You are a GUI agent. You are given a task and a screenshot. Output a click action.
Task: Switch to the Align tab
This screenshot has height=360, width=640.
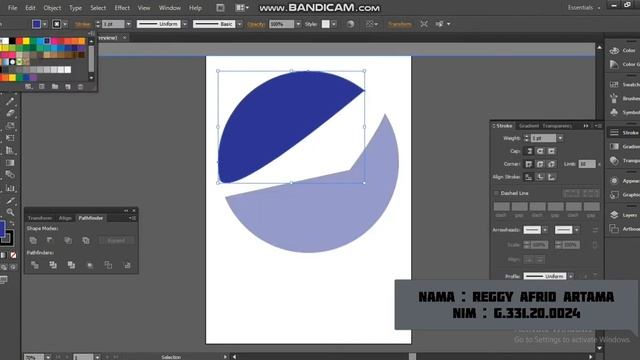pos(65,218)
